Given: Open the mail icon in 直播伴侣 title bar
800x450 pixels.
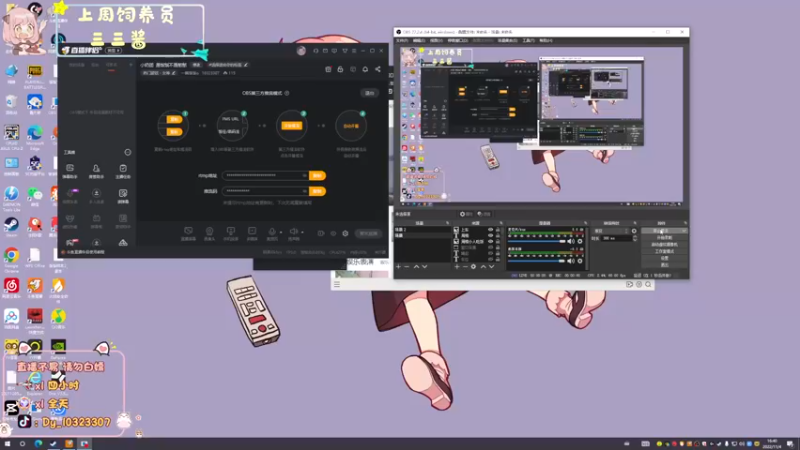Looking at the screenshot, I should point(325,51).
